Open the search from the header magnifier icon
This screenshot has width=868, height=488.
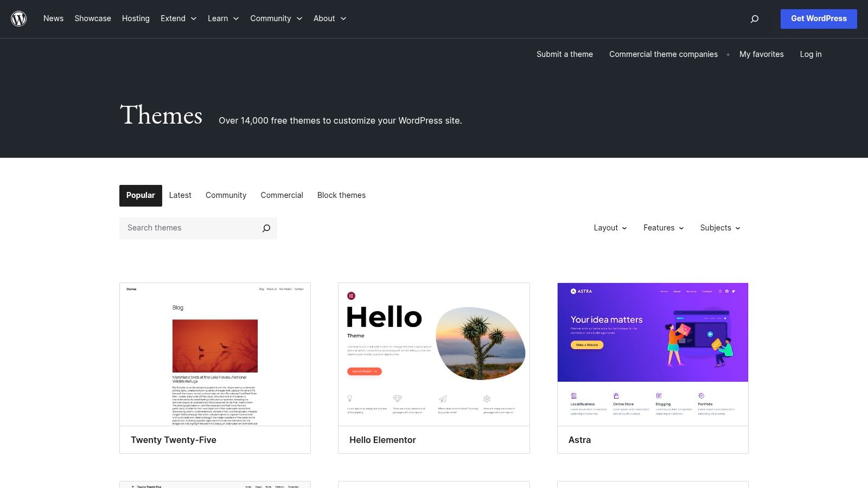(755, 18)
